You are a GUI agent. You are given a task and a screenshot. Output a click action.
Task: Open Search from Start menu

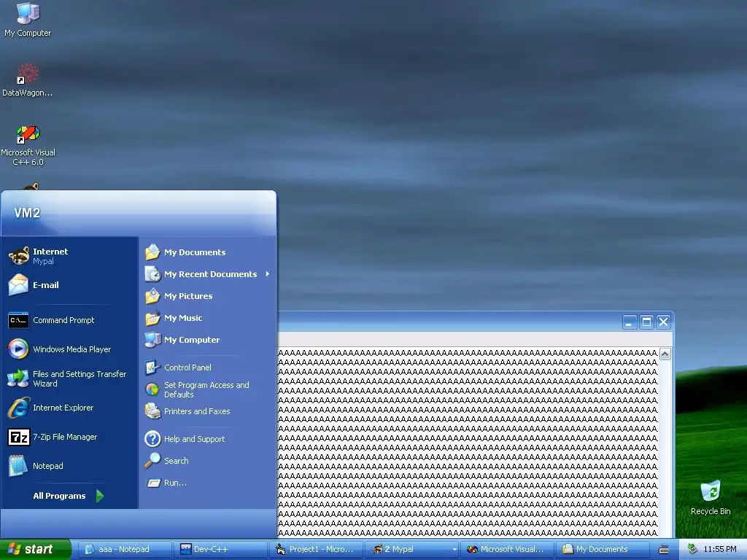pyautogui.click(x=208, y=461)
